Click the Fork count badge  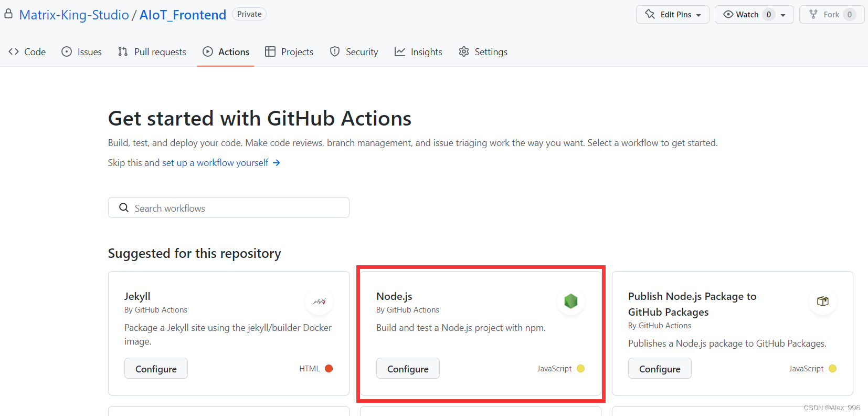pos(849,15)
